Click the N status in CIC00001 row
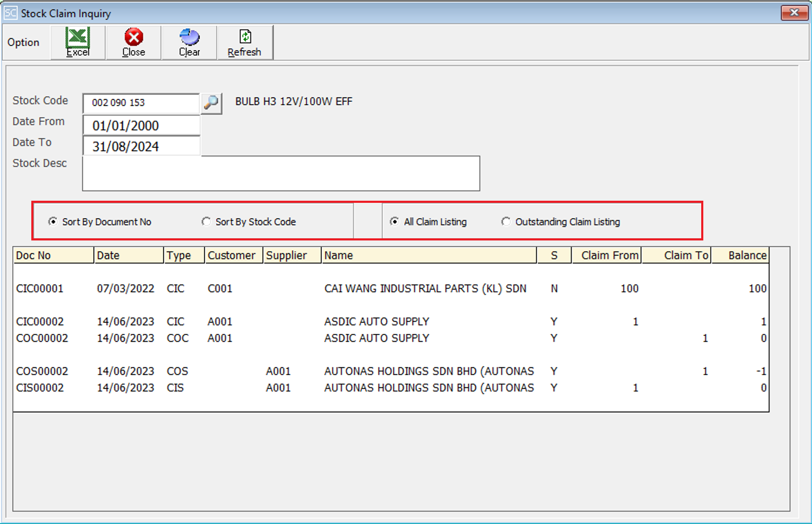The width and height of the screenshot is (812, 524). click(x=554, y=289)
